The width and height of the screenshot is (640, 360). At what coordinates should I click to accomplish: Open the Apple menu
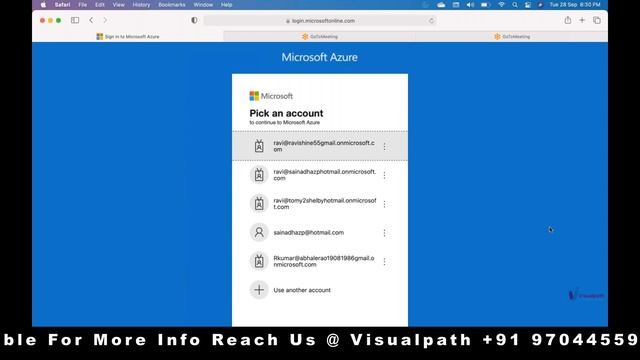(43, 5)
